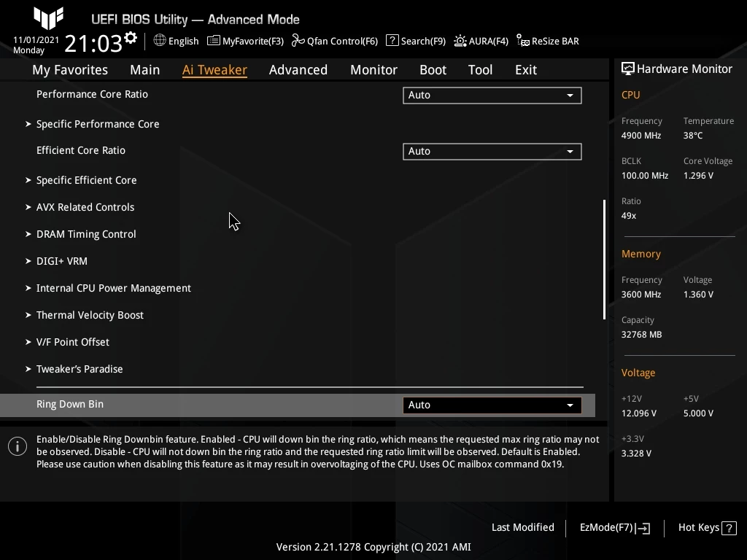Click the info icon beside help text
Image resolution: width=747 pixels, height=560 pixels.
[x=18, y=446]
